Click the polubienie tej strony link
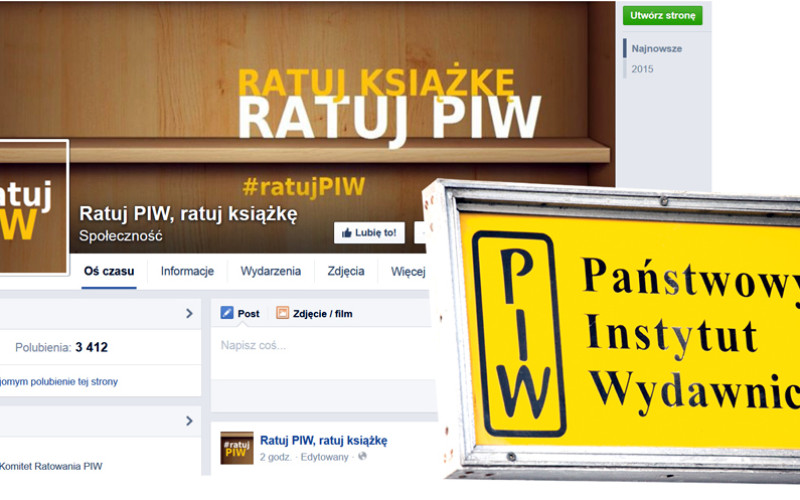 (59, 382)
